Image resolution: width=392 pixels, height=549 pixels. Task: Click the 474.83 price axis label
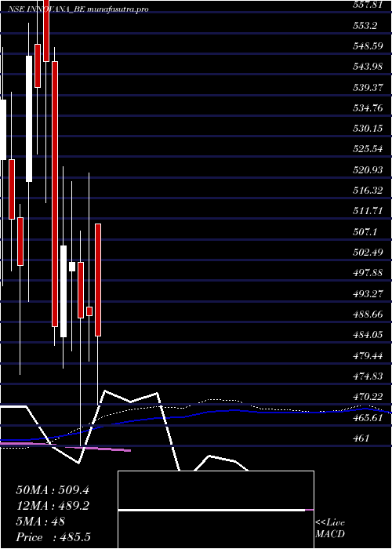click(x=368, y=376)
